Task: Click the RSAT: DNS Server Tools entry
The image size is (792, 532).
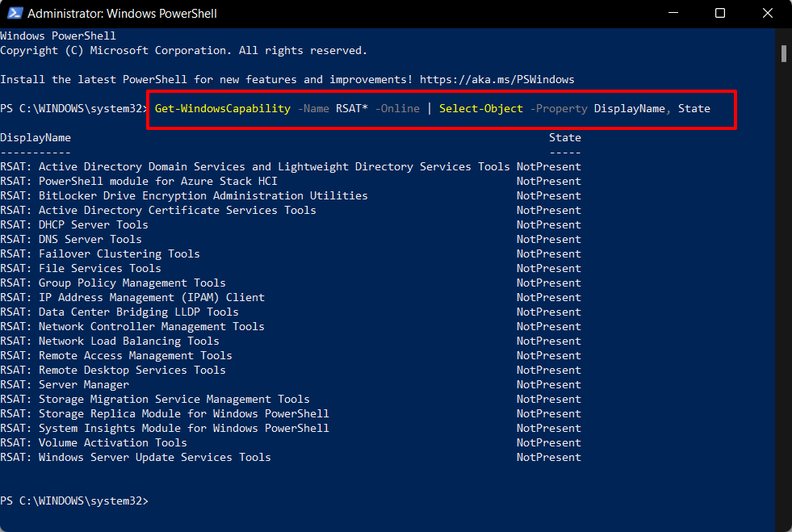Action: (73, 239)
